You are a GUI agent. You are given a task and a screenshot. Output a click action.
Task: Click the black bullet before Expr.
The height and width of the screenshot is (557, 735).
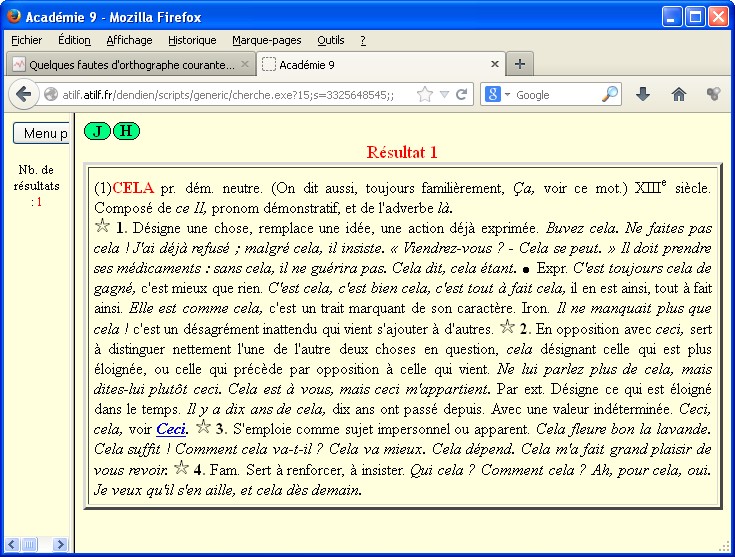click(x=526, y=270)
